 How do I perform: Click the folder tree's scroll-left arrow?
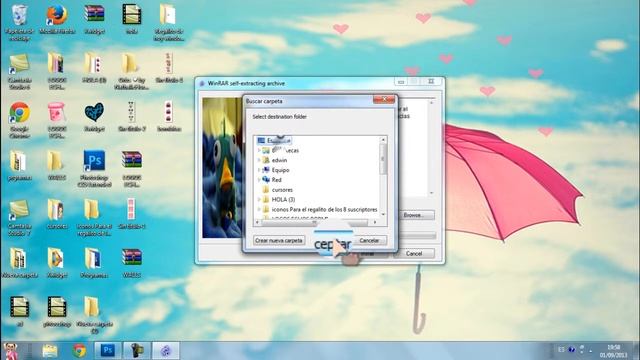[257, 222]
